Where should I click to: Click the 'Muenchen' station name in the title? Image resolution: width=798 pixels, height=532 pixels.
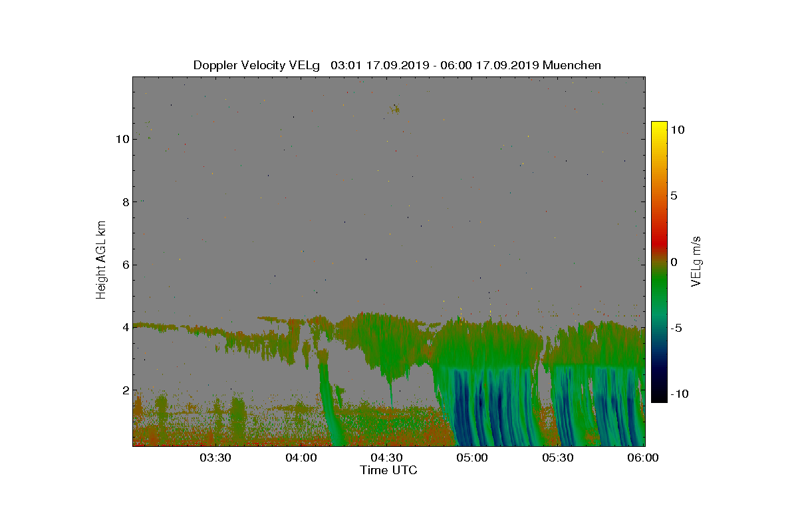(572, 65)
